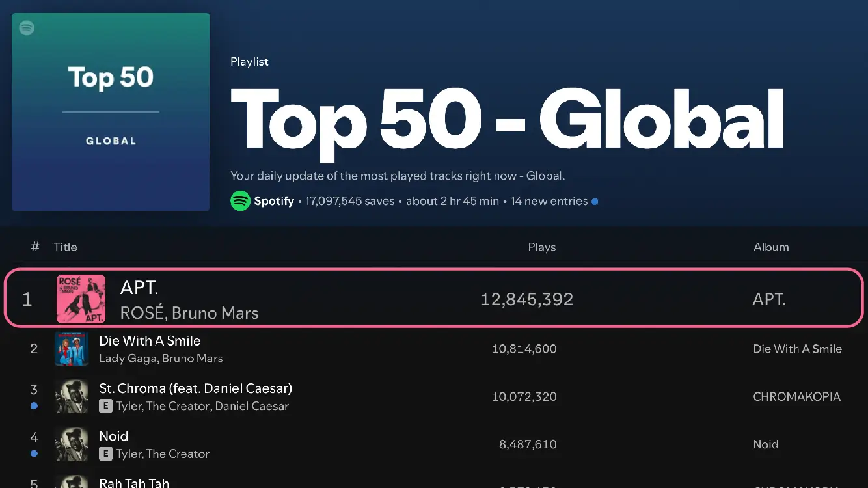Open artist 'Tyler, The Creator' under Noid
The image size is (868, 488).
click(163, 454)
